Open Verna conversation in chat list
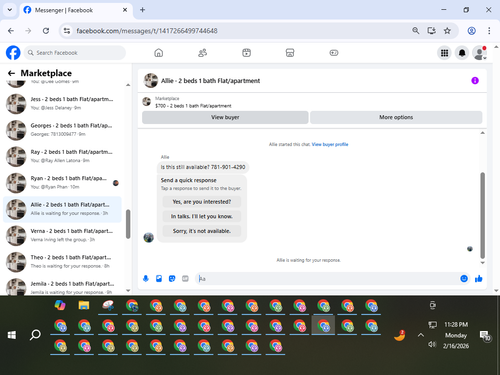Screen dimensions: 500x375 point(62,235)
